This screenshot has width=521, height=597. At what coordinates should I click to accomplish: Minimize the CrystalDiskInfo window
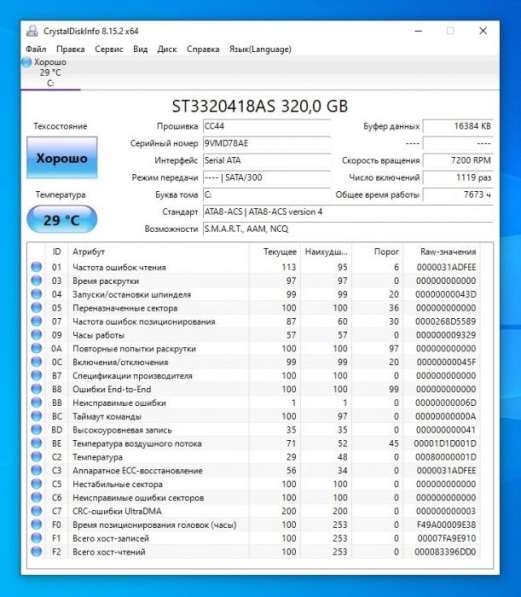coord(418,31)
